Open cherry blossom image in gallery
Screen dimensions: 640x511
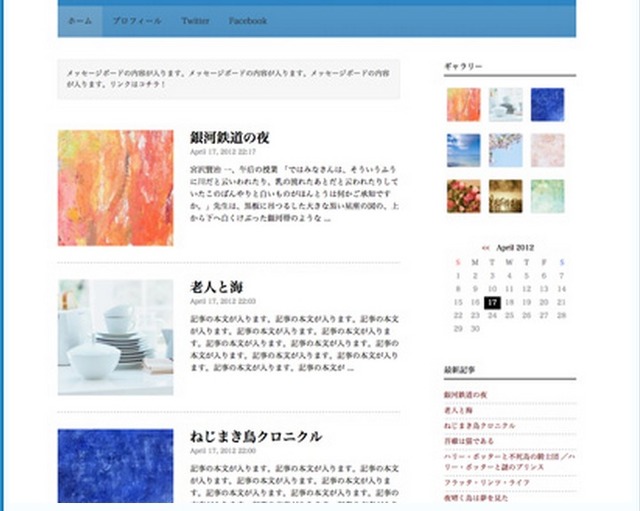pyautogui.click(x=506, y=150)
